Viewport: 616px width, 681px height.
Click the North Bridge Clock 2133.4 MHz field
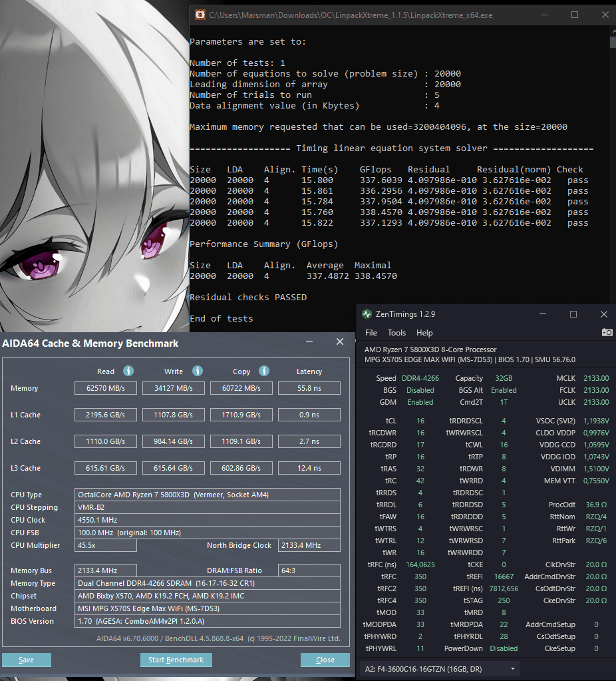tap(309, 545)
